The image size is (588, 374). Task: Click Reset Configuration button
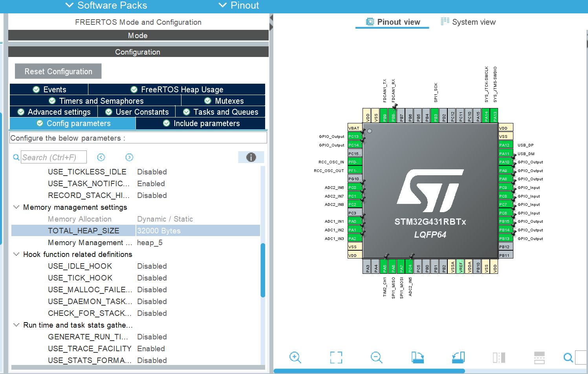[58, 71]
